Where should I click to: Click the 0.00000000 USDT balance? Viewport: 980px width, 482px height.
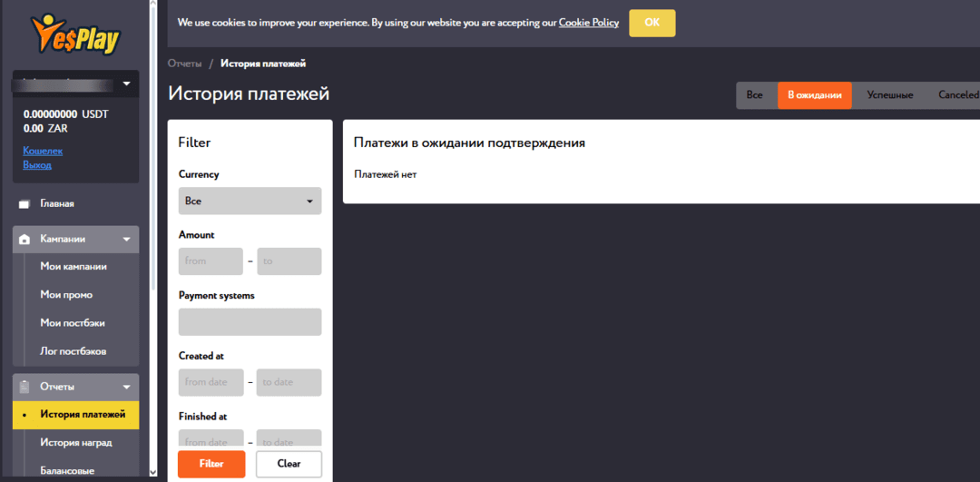tap(65, 115)
